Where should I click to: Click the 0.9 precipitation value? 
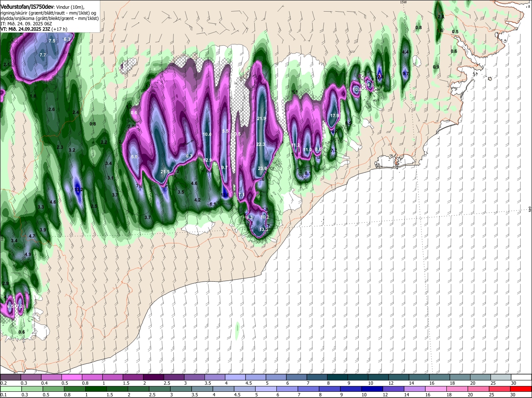click(x=436, y=67)
